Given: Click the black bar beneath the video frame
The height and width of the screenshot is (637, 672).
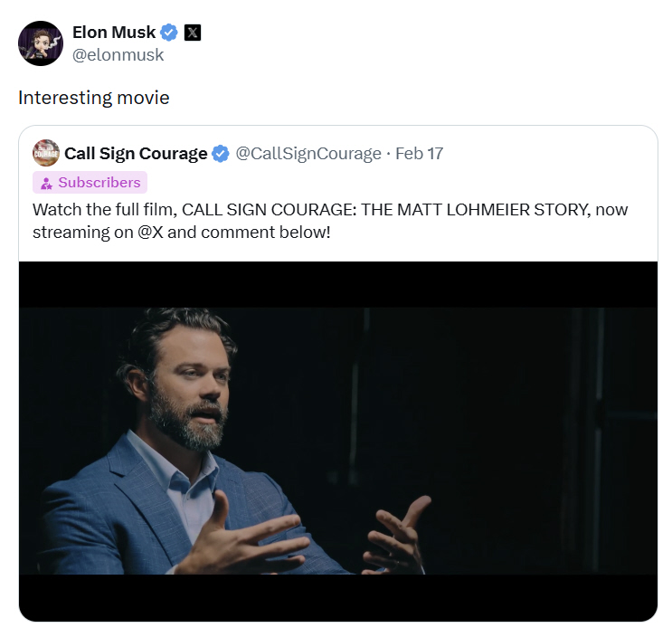Looking at the screenshot, I should pyautogui.click(x=338, y=597).
